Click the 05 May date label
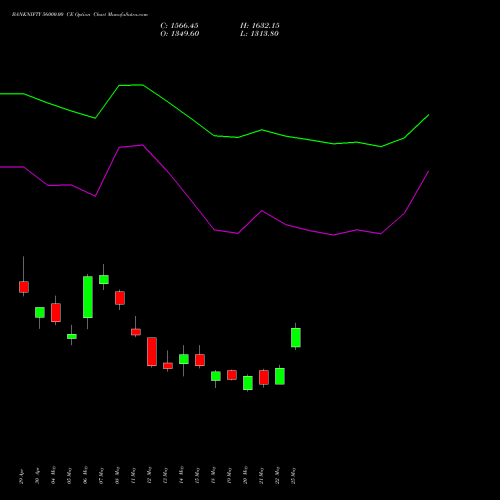 (x=69, y=475)
